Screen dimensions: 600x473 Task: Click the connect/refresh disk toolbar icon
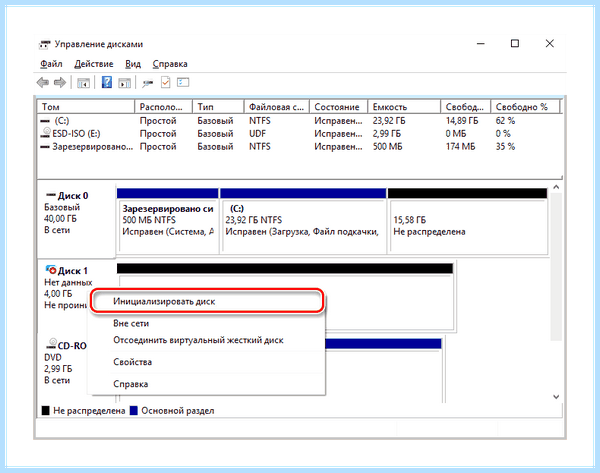(x=148, y=83)
